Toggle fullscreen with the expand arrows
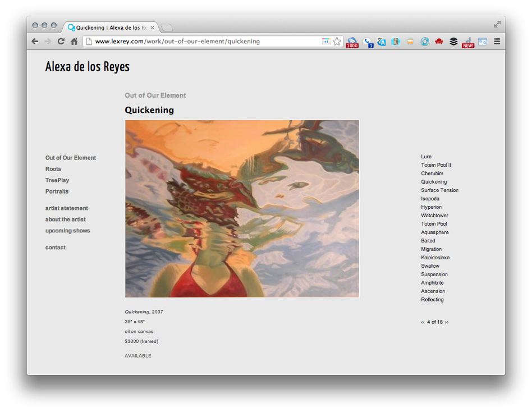 click(497, 24)
